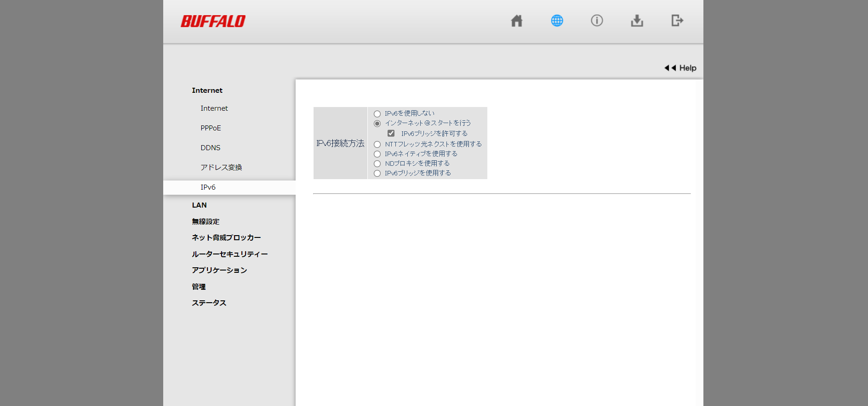Open the globe internet settings icon

(557, 21)
